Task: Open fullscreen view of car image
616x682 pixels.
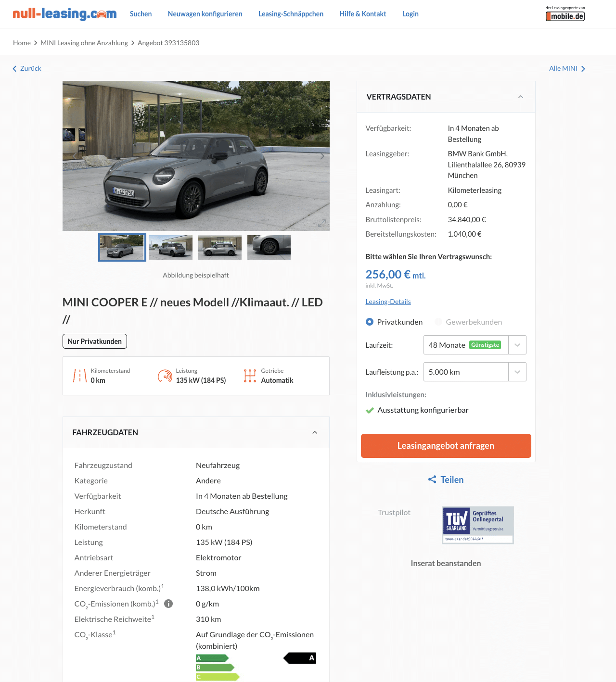Action: click(x=322, y=223)
